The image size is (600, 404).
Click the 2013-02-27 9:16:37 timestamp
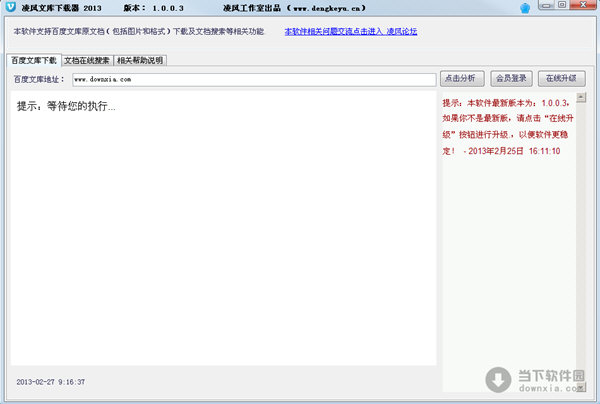click(51, 382)
